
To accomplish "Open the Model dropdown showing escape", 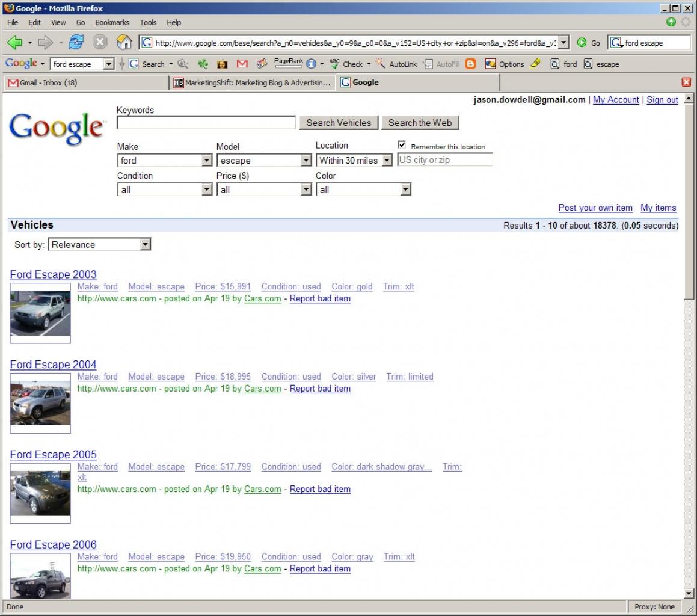I will point(264,160).
